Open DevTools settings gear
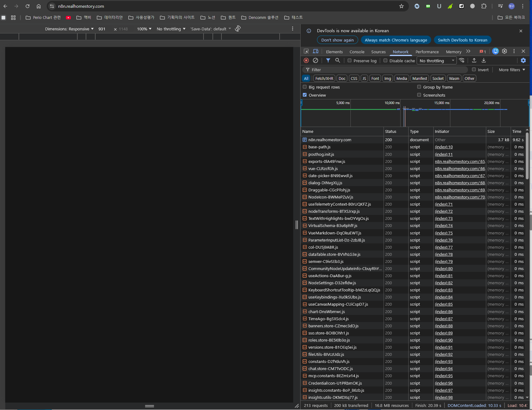532x410 pixels. 504,51
